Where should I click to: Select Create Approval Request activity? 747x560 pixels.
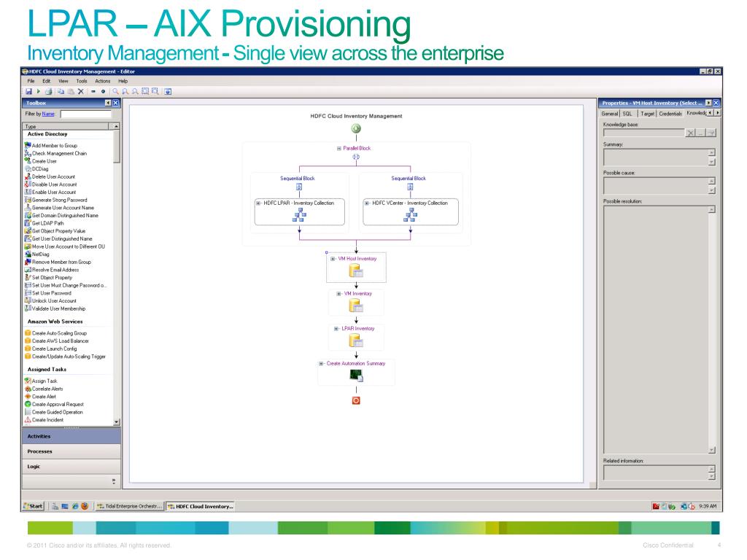tap(54, 404)
